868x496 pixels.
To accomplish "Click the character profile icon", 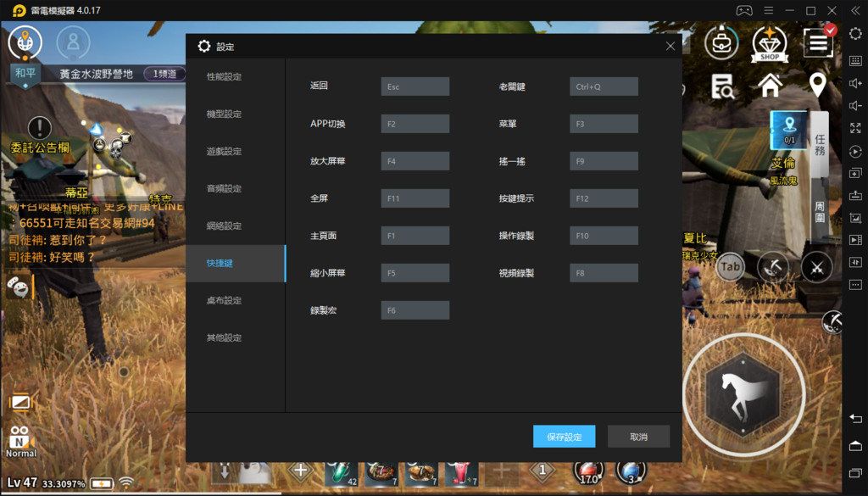I will pos(73,42).
